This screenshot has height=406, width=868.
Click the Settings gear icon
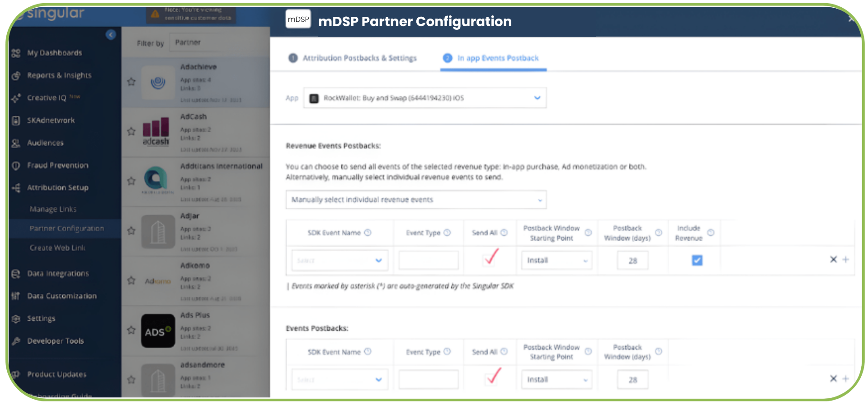pyautogui.click(x=16, y=319)
